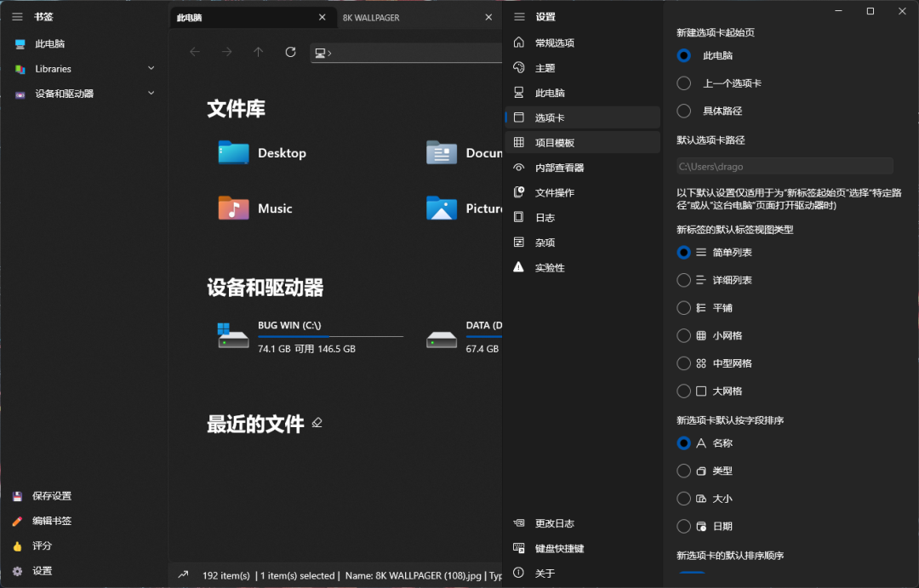The height and width of the screenshot is (588, 919).
Task: Open the back navigation arrow
Action: point(194,51)
